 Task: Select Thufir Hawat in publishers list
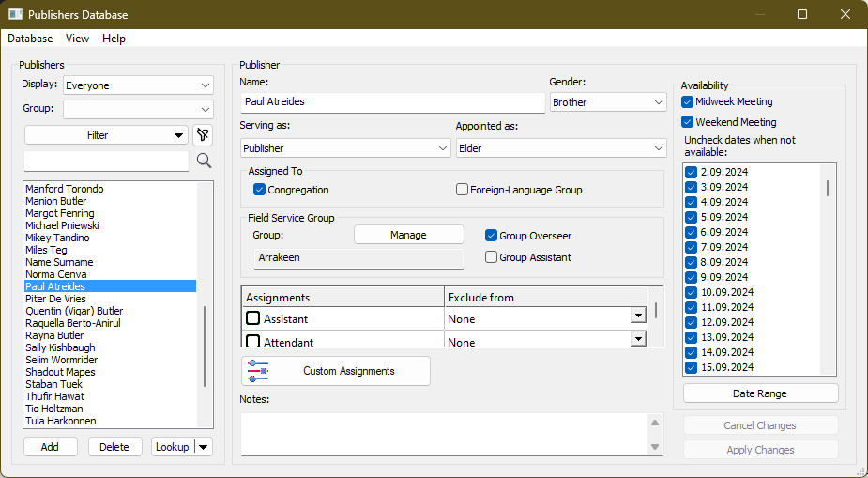(54, 396)
